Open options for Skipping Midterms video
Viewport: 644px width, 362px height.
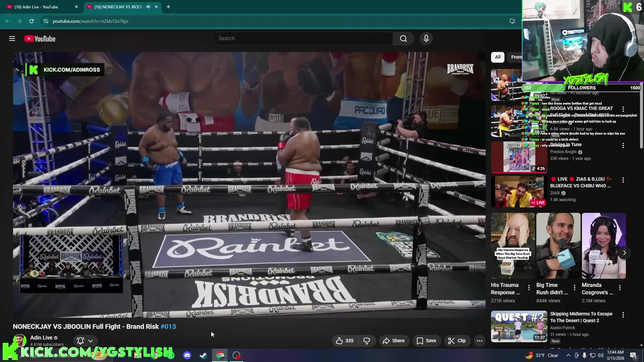[623, 315]
